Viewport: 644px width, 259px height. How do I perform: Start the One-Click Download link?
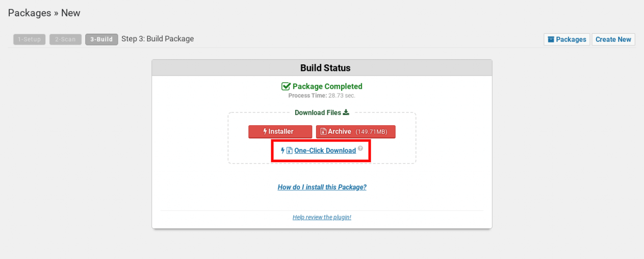[x=325, y=151]
